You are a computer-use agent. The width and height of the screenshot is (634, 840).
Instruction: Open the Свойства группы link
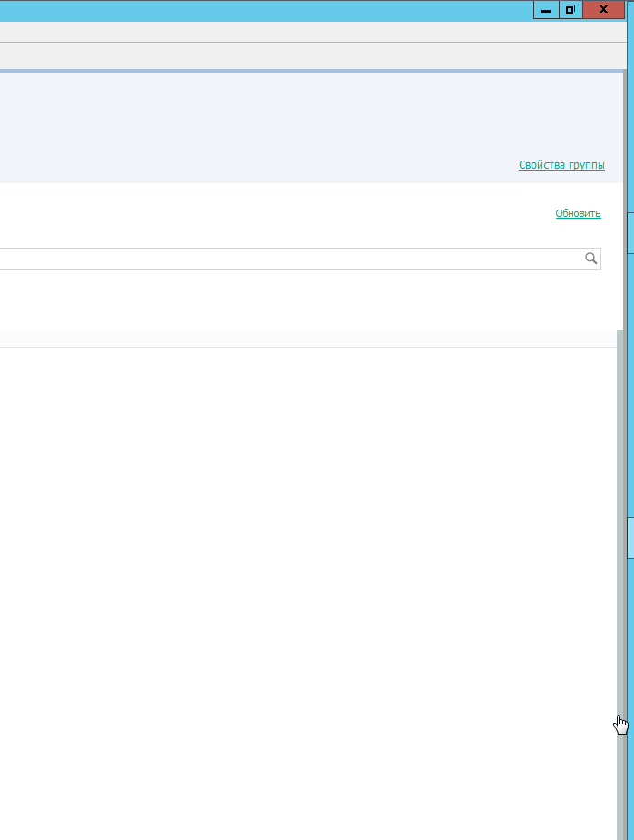pos(561,165)
